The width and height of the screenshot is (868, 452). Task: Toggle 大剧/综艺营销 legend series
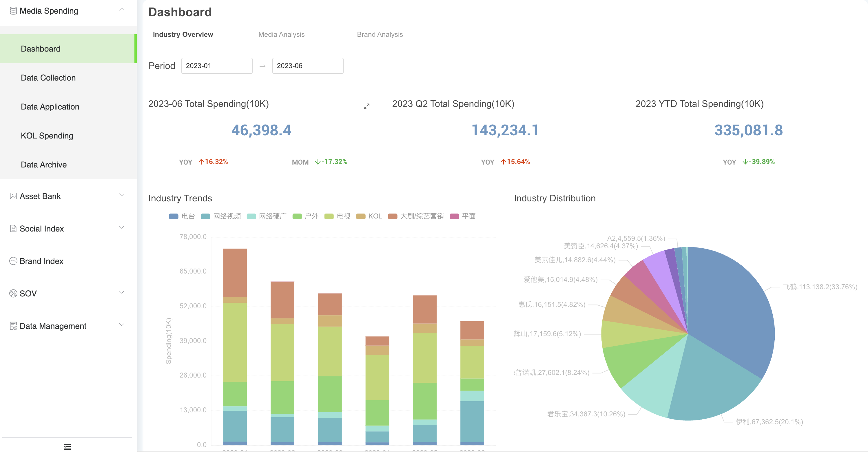coord(416,216)
